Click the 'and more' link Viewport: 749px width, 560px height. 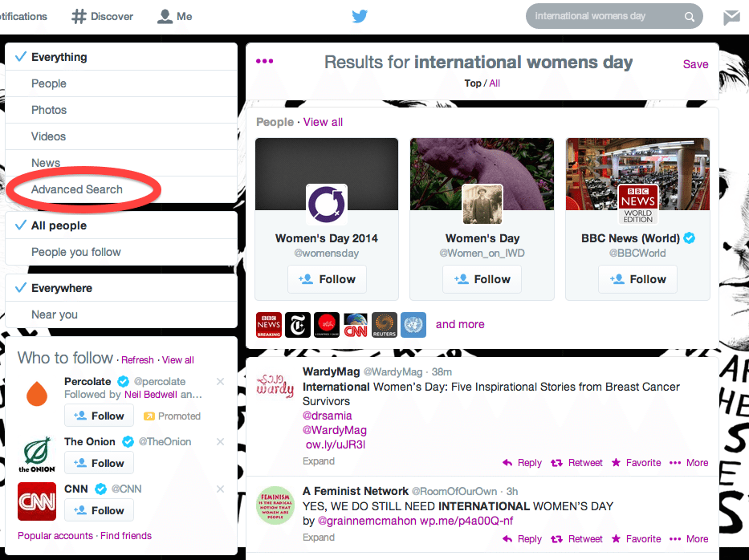460,325
